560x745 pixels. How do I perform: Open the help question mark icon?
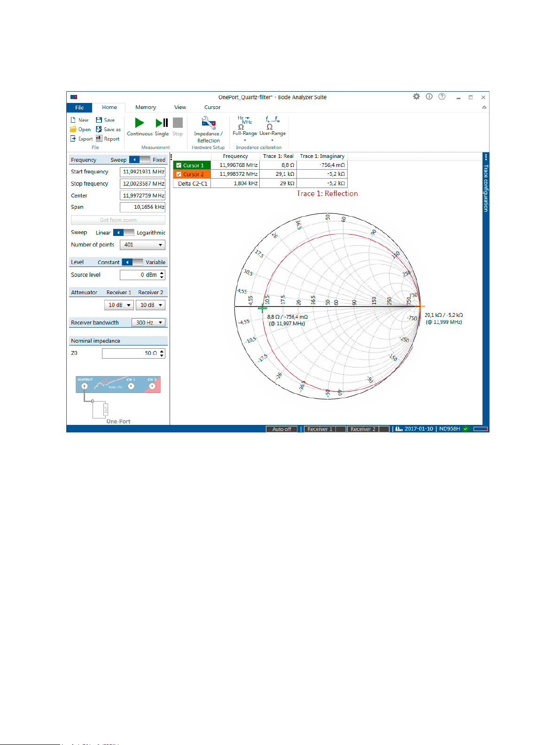point(442,96)
